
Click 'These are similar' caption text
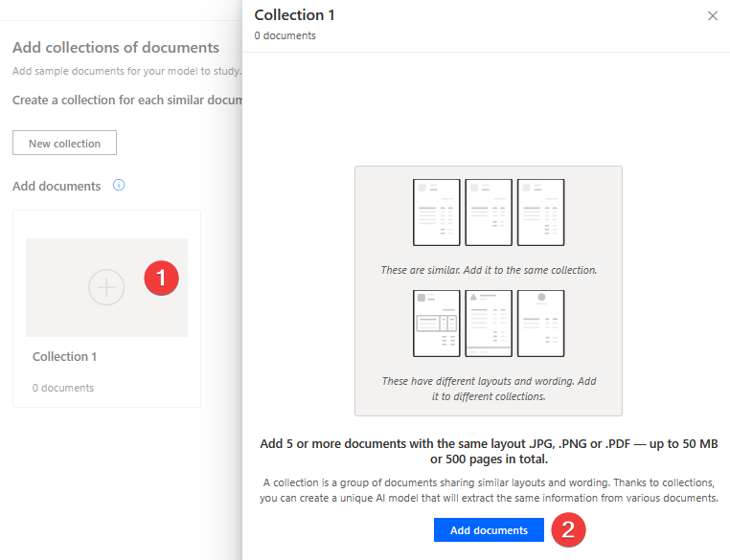pos(489,270)
